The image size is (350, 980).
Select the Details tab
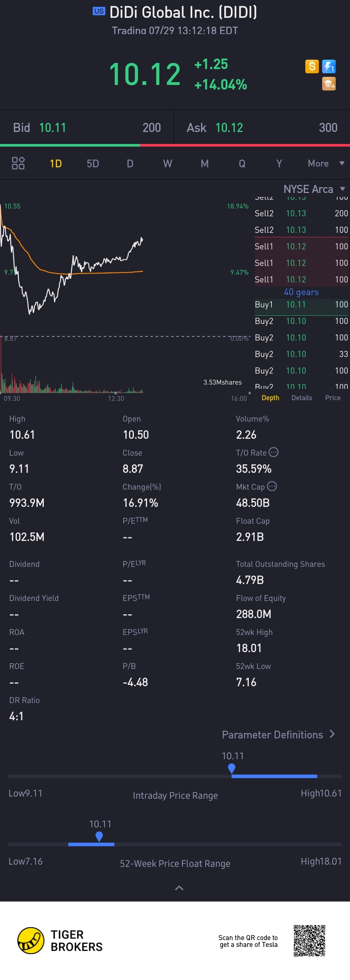[x=302, y=398]
